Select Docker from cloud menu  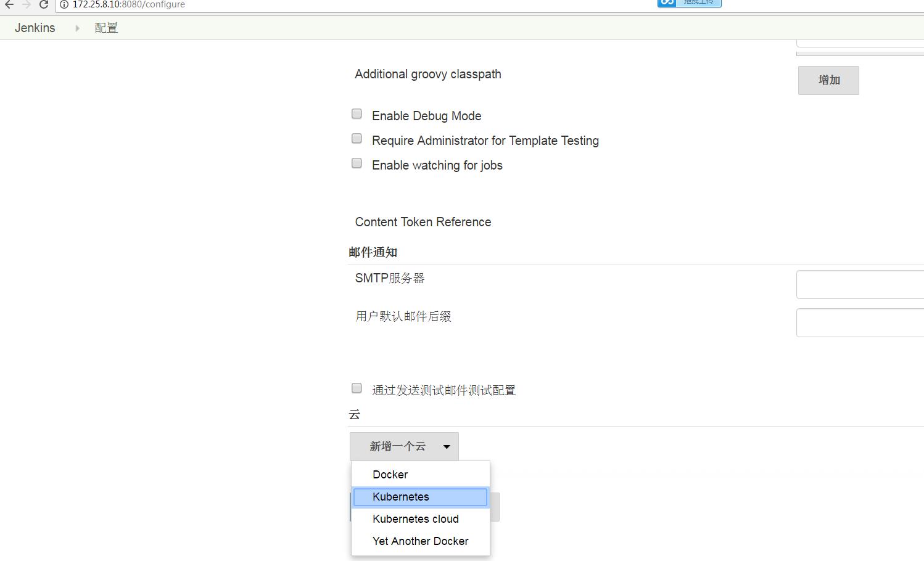tap(421, 475)
